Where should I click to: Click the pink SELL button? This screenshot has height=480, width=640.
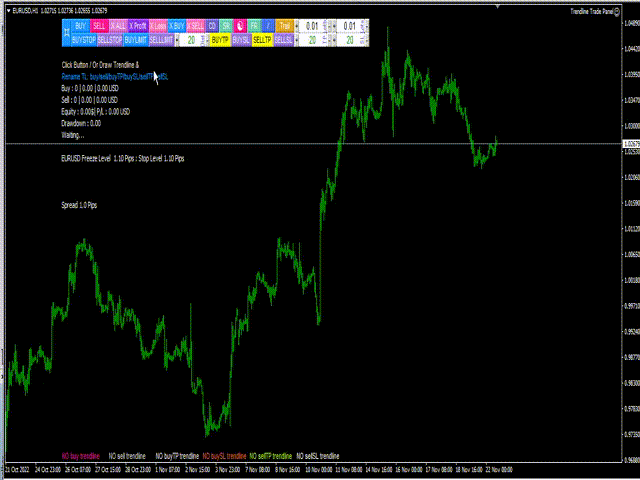click(x=99, y=26)
